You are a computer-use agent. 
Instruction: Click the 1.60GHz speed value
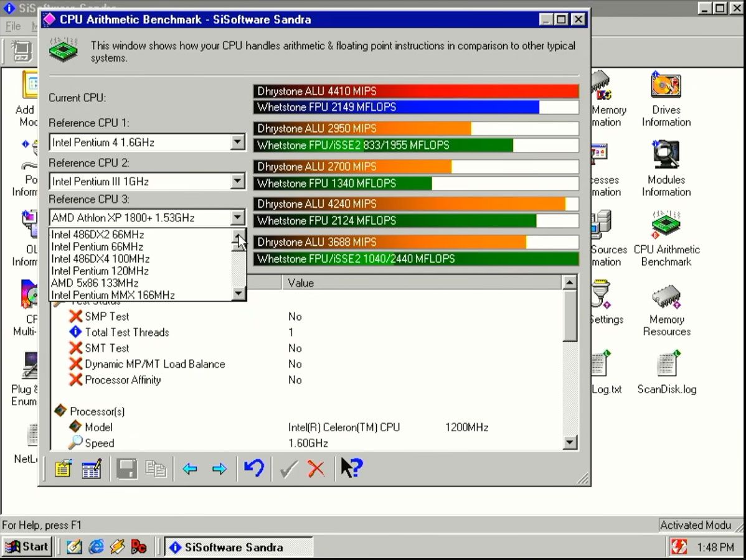click(308, 443)
